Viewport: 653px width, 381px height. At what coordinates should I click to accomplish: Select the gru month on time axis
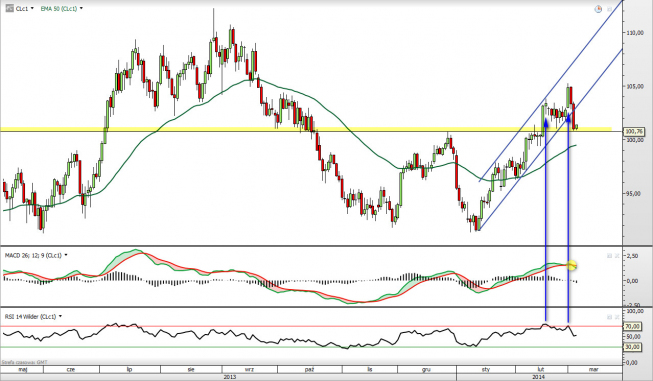(426, 369)
